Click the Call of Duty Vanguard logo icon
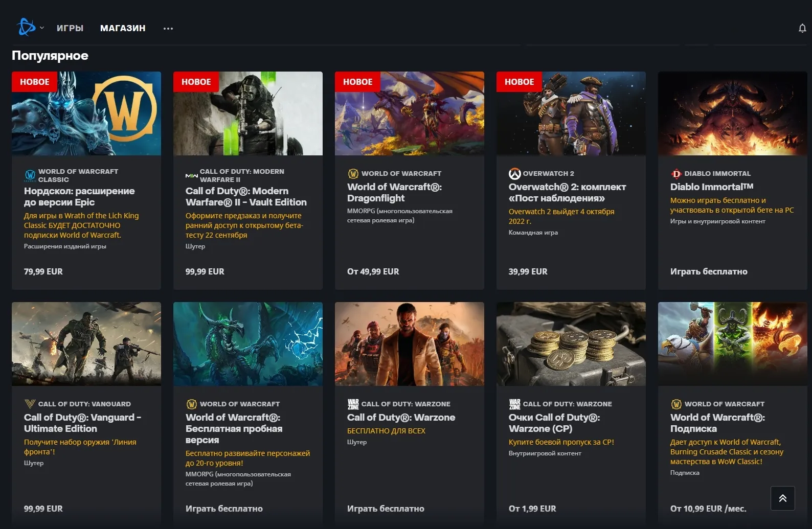 click(x=30, y=404)
